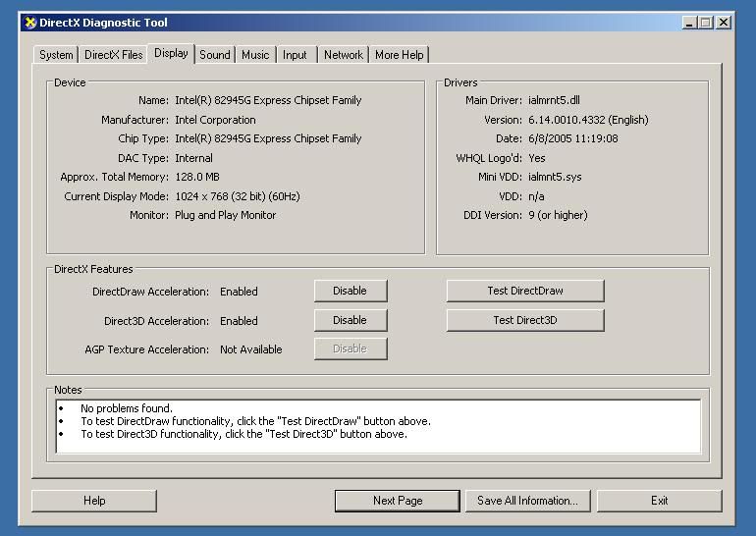756x536 pixels.
Task: Switch to the System tab
Action: pos(56,55)
